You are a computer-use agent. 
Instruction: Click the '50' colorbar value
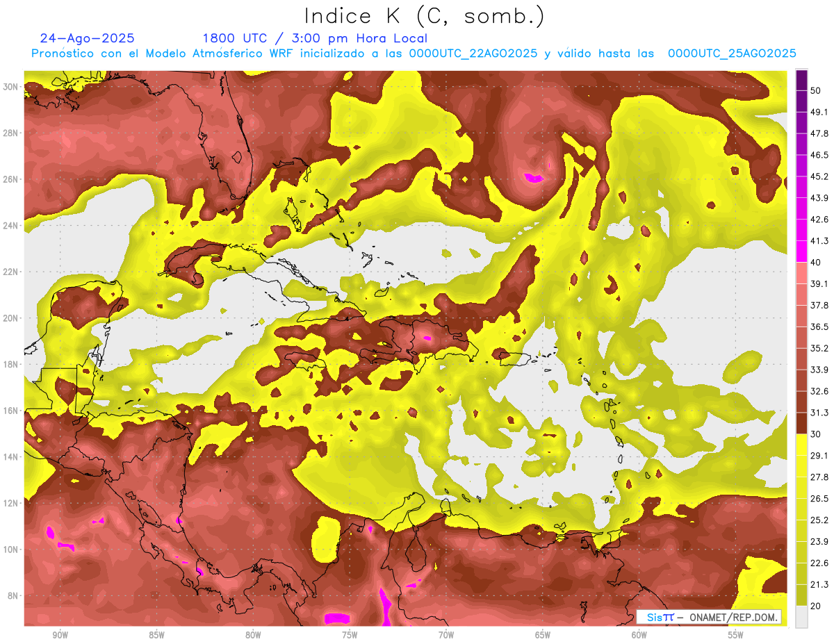click(817, 90)
